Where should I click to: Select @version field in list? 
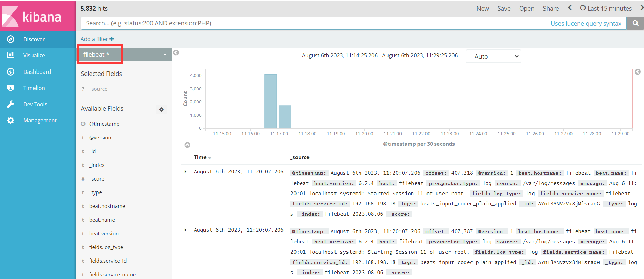[100, 138]
